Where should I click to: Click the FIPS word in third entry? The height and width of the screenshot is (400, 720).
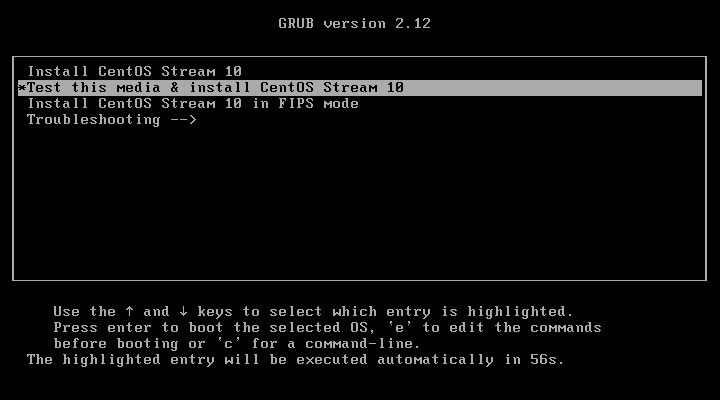coord(296,104)
